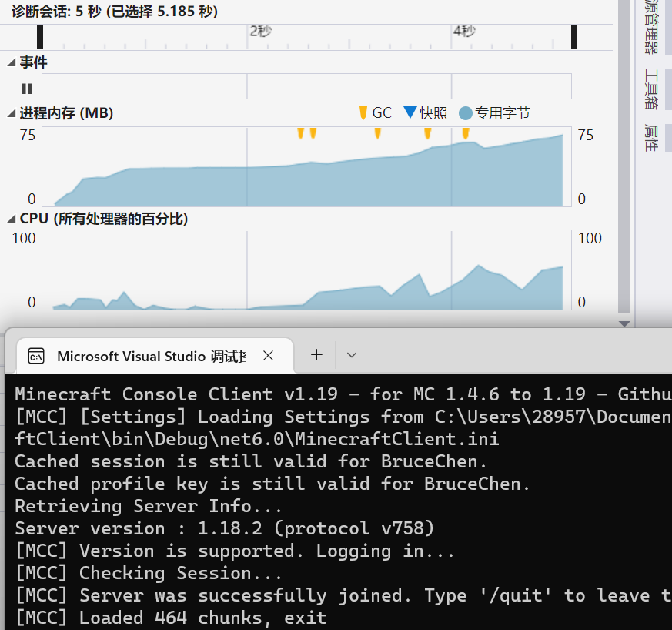Screen dimensions: 672x630
Task: Click the 4秒 mark on the timeline ruler
Action: (465, 32)
